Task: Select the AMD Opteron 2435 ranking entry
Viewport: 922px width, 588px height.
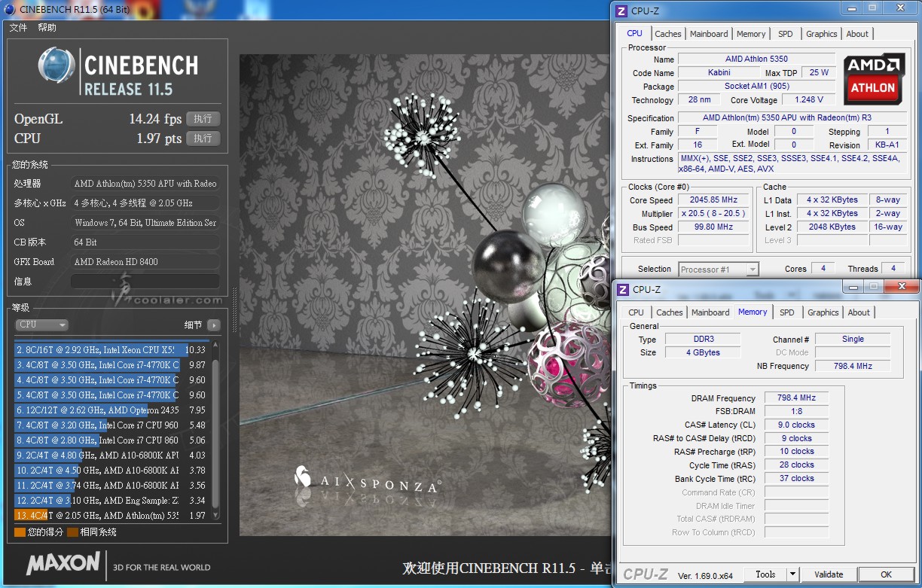Action: click(96, 410)
